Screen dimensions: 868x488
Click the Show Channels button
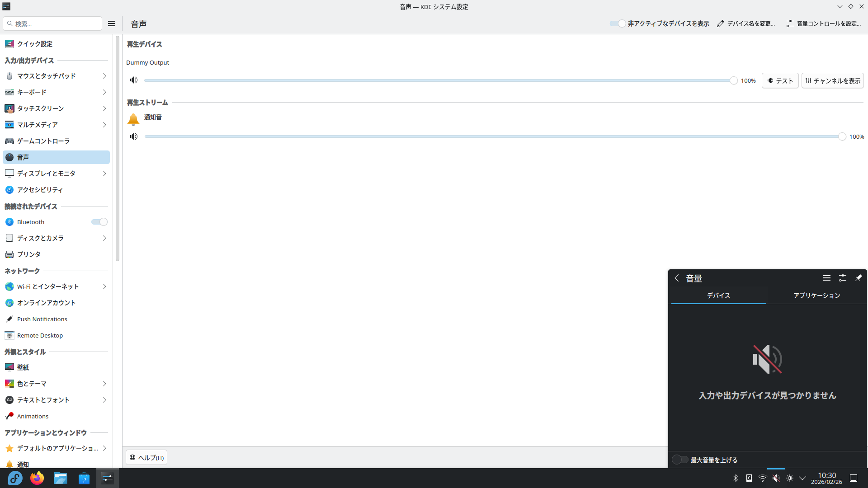coord(832,80)
